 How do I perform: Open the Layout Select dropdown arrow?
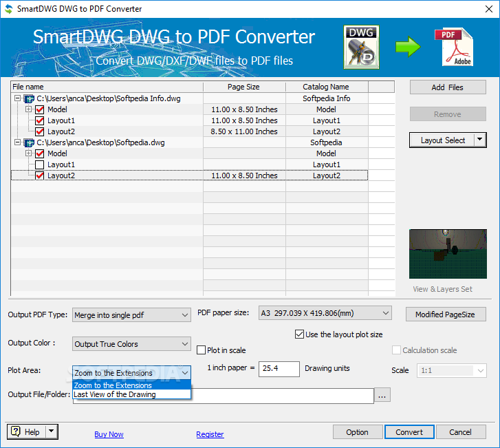click(480, 140)
